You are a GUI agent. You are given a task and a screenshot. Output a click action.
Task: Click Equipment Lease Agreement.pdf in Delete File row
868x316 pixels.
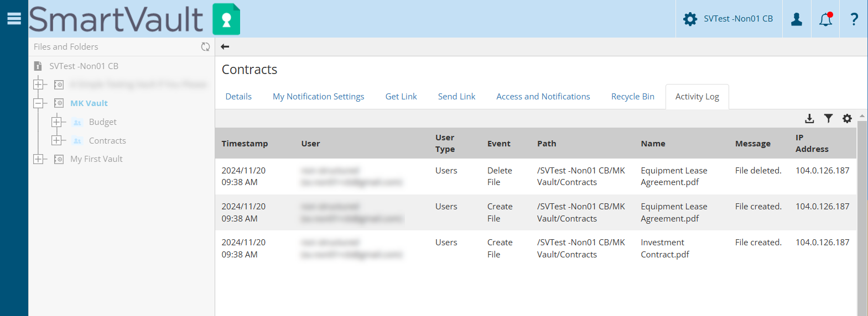tap(674, 176)
